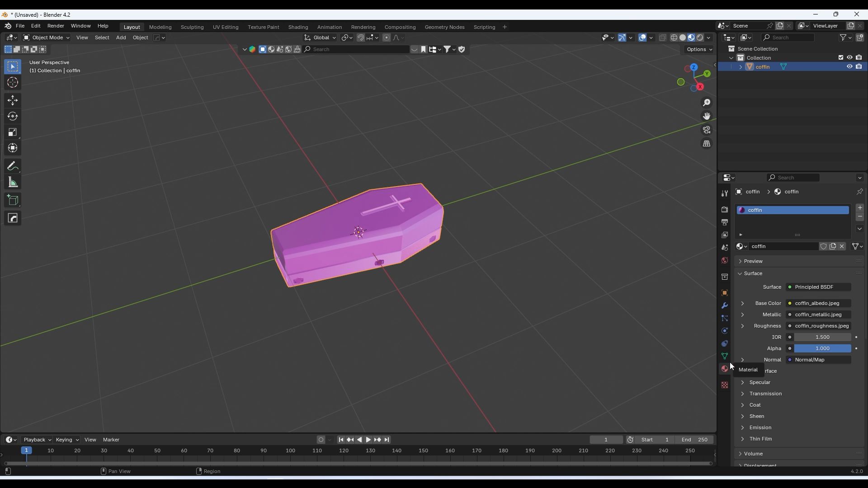Select the Scale tool
This screenshot has height=488, width=868.
[x=13, y=132]
